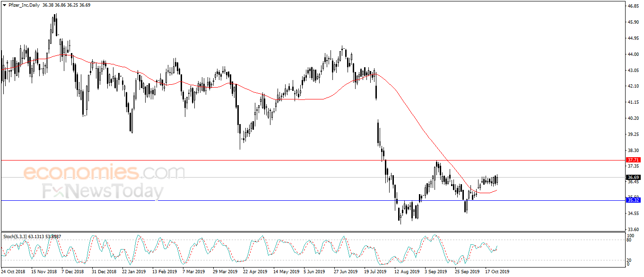Image resolution: width=644 pixels, height=277 pixels.
Task: Click the FxNewsToday watermark text
Action: 103,191
